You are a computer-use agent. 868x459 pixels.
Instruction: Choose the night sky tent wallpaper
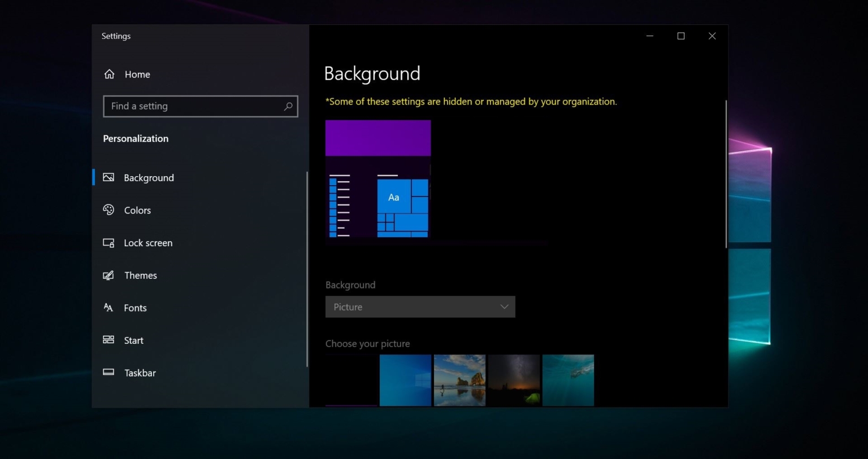[x=514, y=380]
